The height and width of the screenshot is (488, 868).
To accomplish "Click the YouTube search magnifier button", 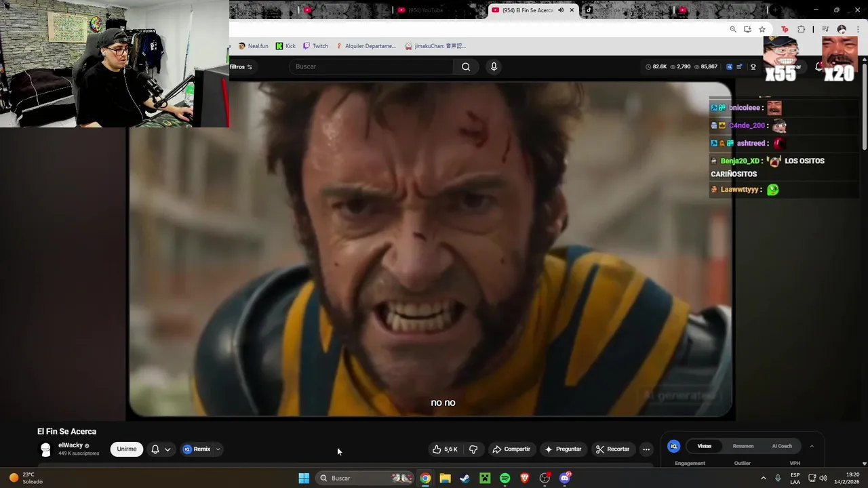I will [466, 66].
